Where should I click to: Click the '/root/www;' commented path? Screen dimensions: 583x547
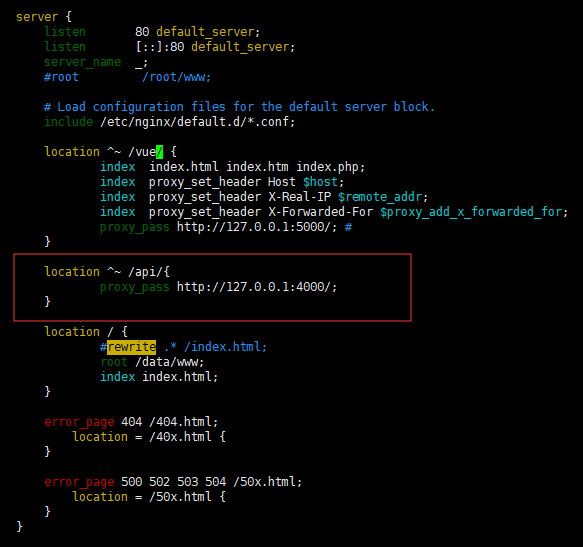pyautogui.click(x=176, y=77)
